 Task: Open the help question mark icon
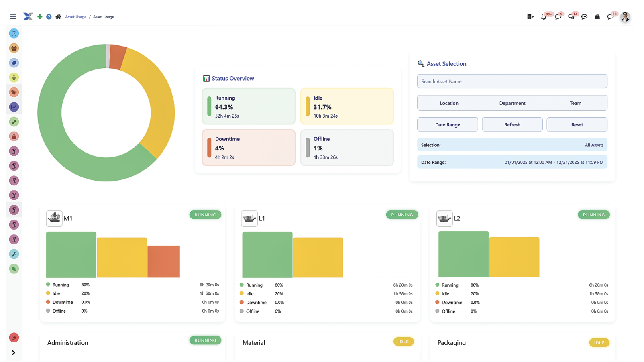tap(49, 16)
